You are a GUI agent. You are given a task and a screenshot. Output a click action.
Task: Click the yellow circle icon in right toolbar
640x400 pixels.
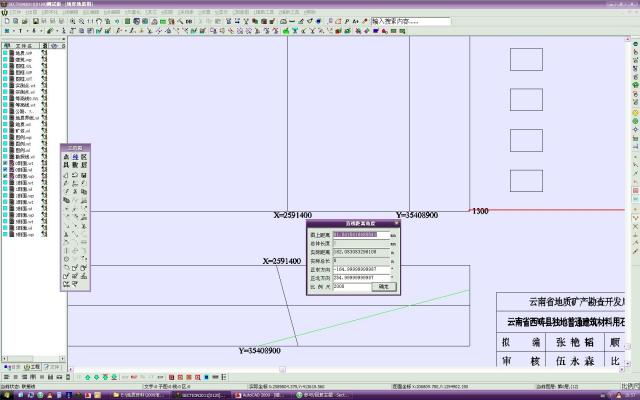coord(636,111)
